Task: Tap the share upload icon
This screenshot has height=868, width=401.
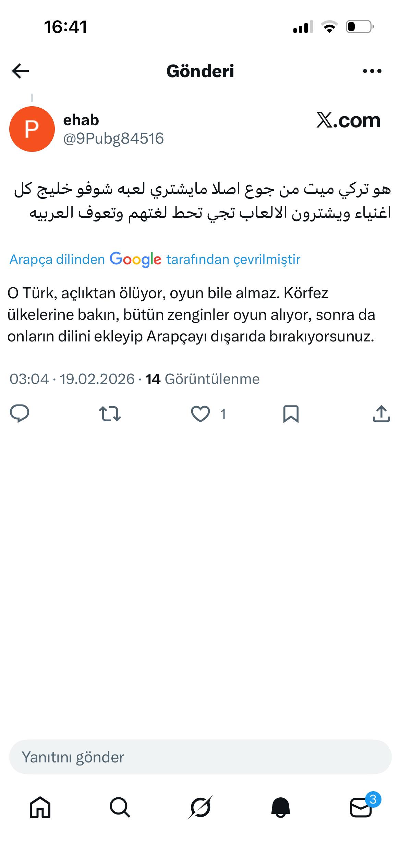Action: click(x=381, y=413)
